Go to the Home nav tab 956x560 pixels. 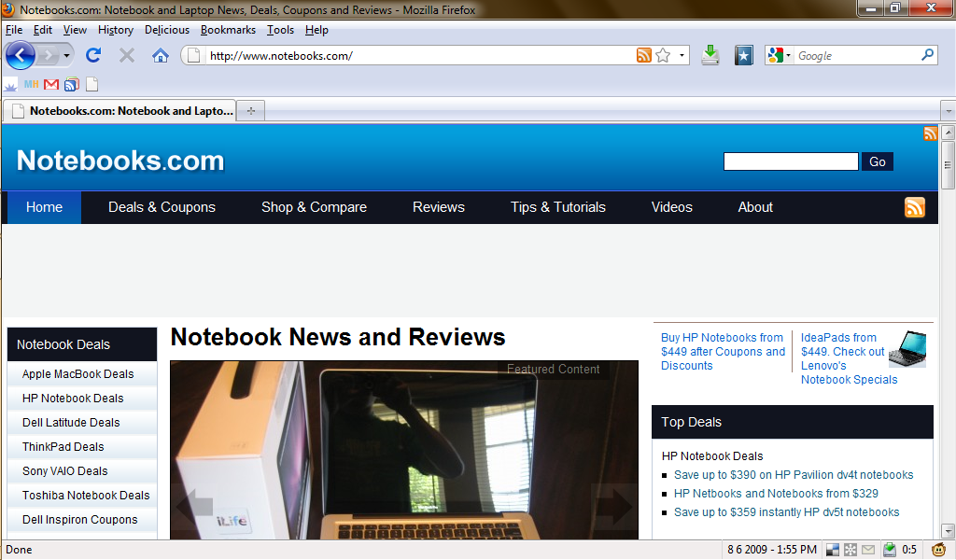[x=44, y=207]
